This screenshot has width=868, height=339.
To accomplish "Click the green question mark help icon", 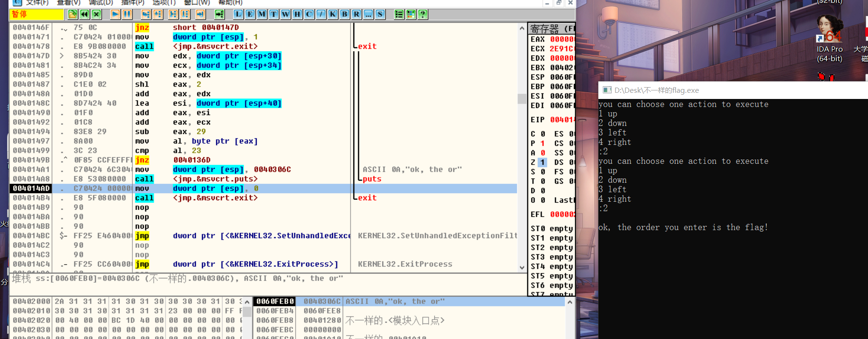I will click(423, 14).
